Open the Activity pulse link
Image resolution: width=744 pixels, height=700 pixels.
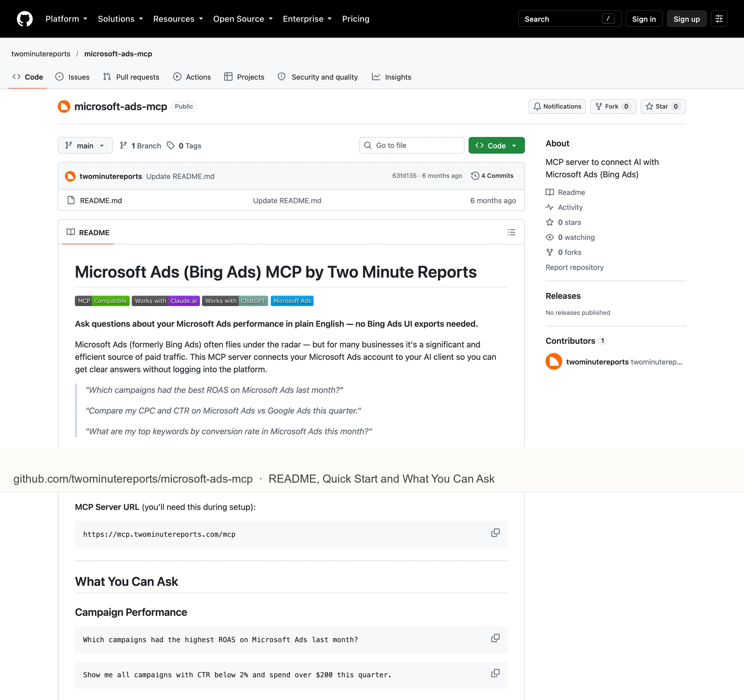[564, 207]
